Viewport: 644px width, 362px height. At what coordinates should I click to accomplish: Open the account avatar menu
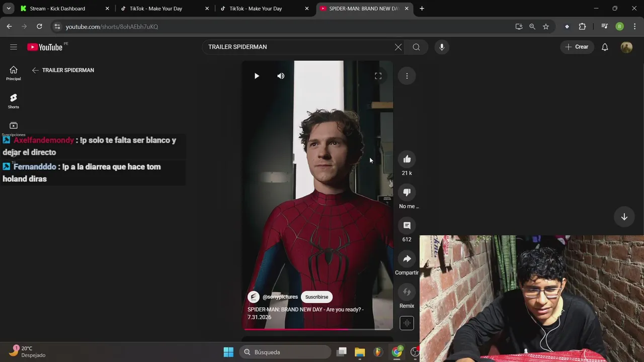click(x=626, y=47)
